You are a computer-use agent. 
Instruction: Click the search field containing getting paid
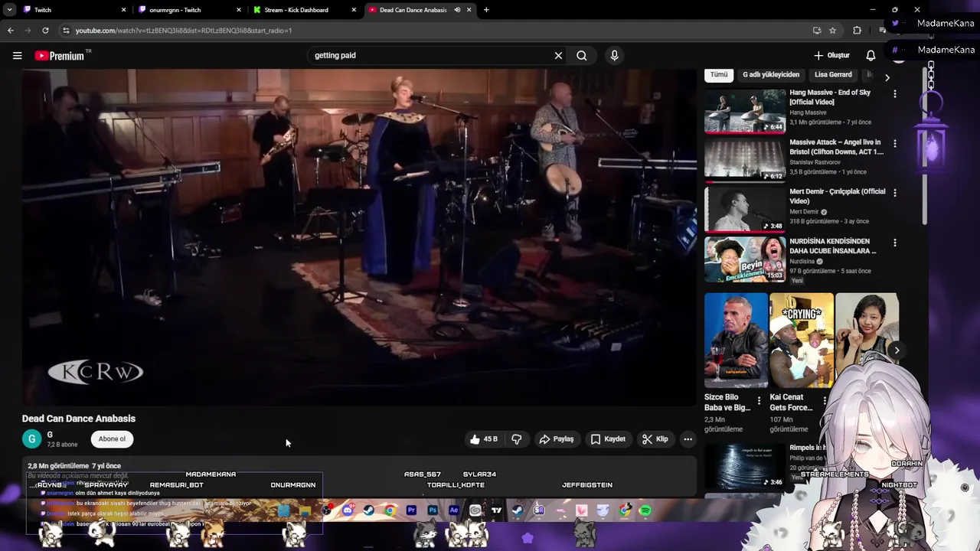[x=433, y=55]
